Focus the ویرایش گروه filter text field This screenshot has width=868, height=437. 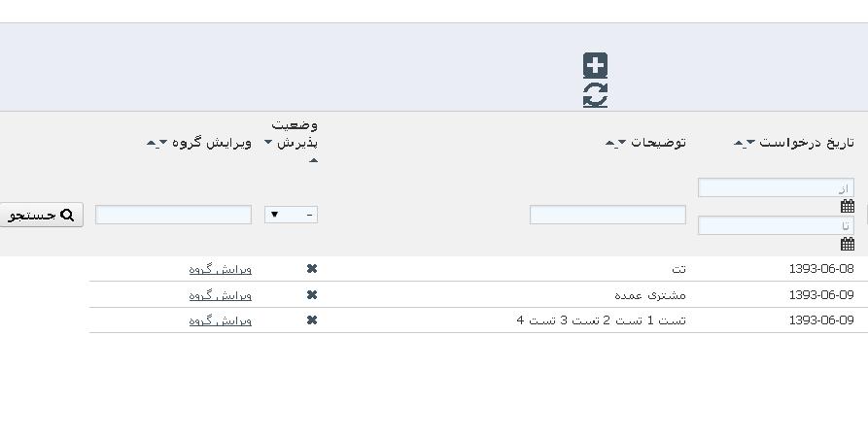click(x=173, y=215)
